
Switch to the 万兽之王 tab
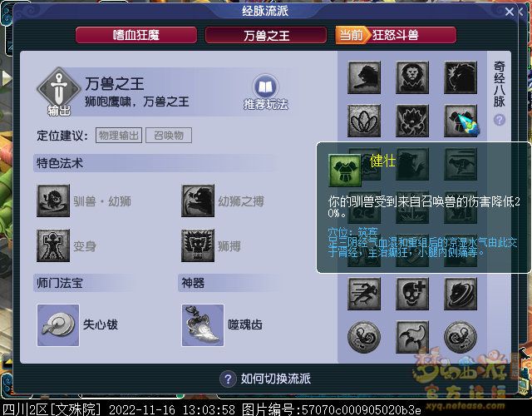click(266, 35)
